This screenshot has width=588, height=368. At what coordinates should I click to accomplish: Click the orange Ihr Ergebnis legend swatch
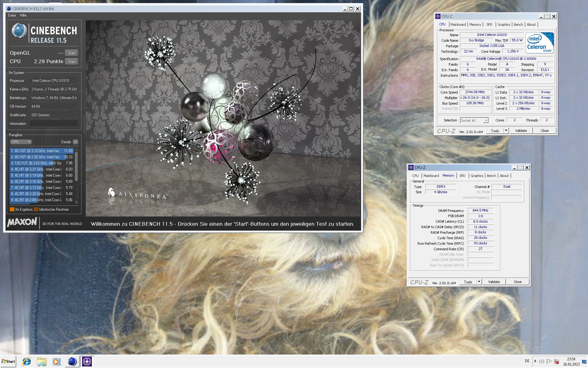12,209
